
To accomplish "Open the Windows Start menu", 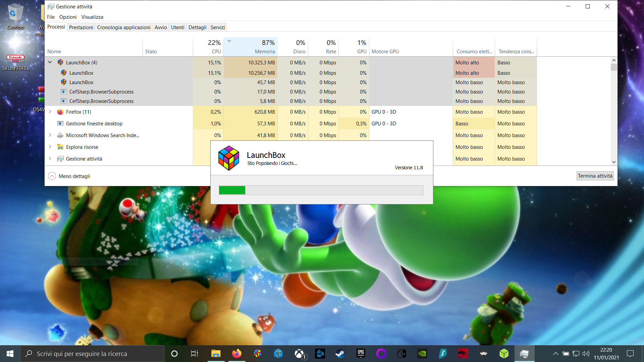I will 10,354.
